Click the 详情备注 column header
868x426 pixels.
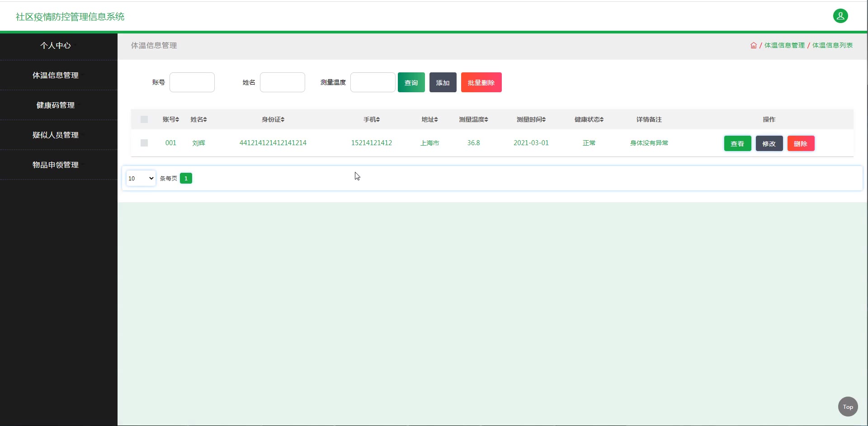[649, 119]
